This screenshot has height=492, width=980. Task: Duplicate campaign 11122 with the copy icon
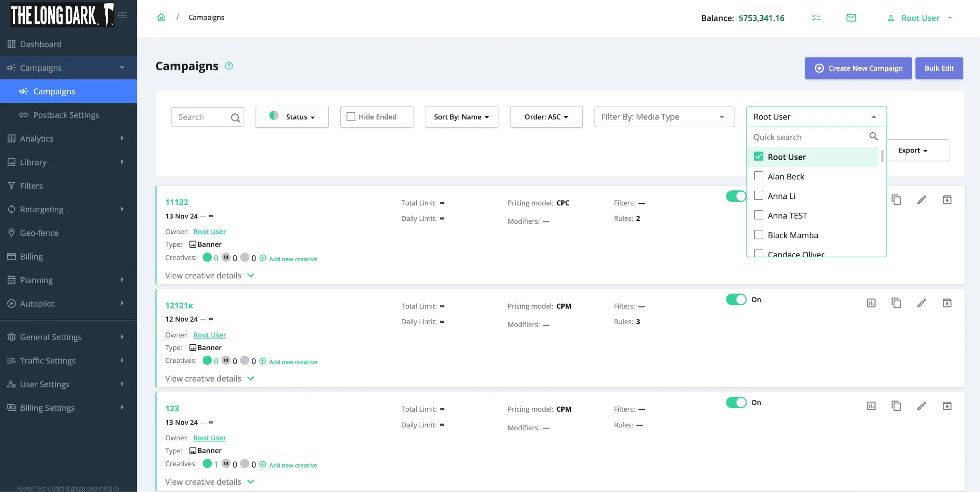click(x=896, y=200)
